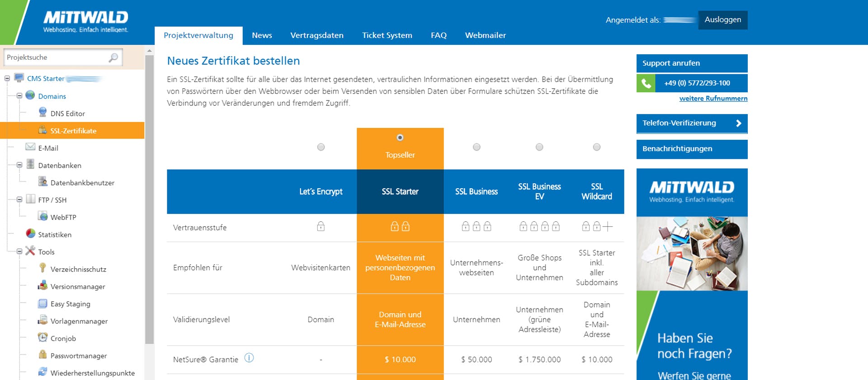This screenshot has width=868, height=380.
Task: Click the WebFTP icon
Action: (x=42, y=216)
